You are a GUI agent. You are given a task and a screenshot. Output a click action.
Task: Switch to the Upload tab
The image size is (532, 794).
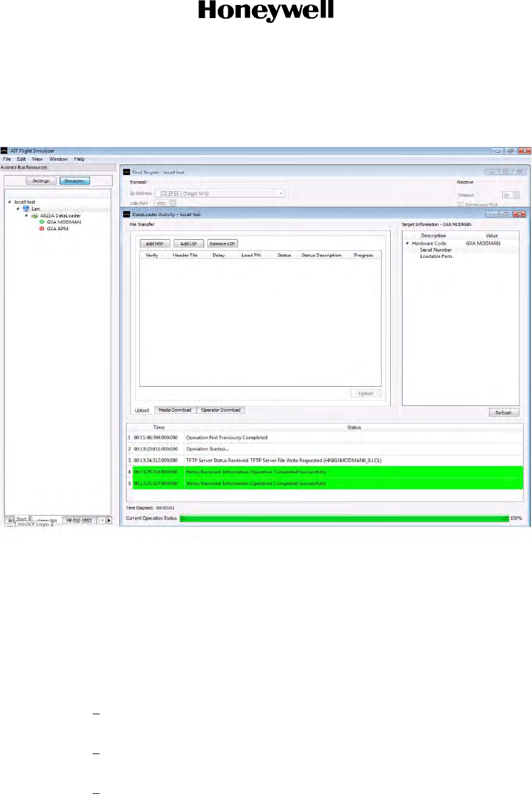142,410
